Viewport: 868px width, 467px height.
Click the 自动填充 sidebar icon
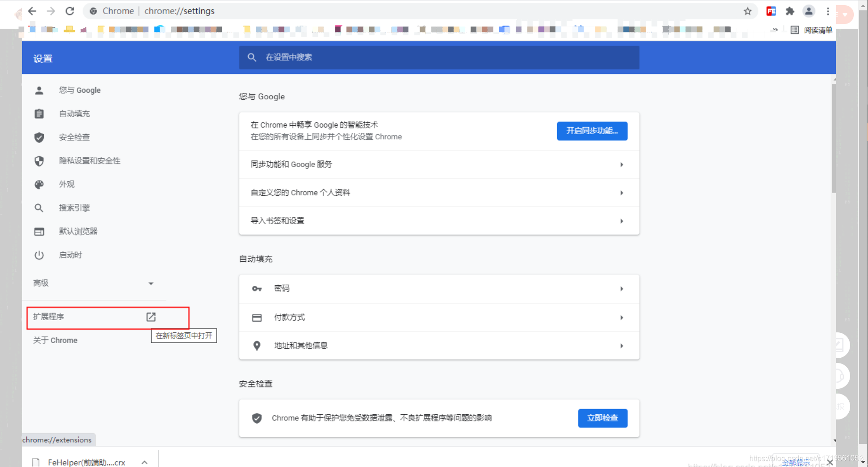(39, 113)
